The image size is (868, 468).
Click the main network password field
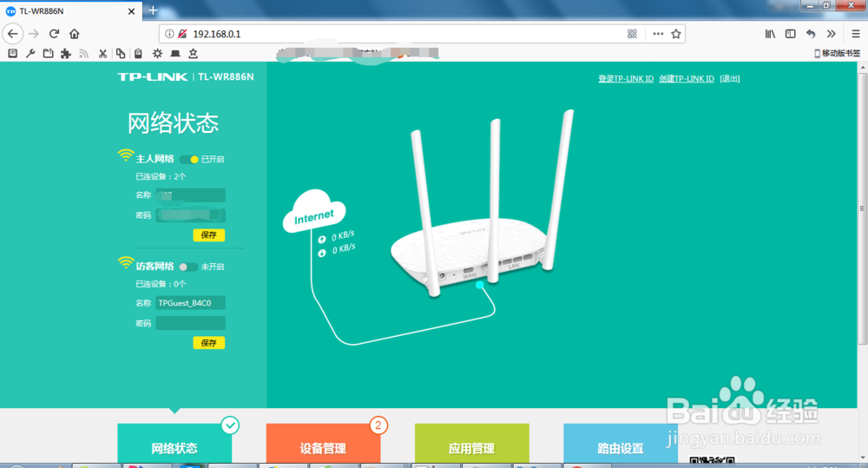(190, 214)
